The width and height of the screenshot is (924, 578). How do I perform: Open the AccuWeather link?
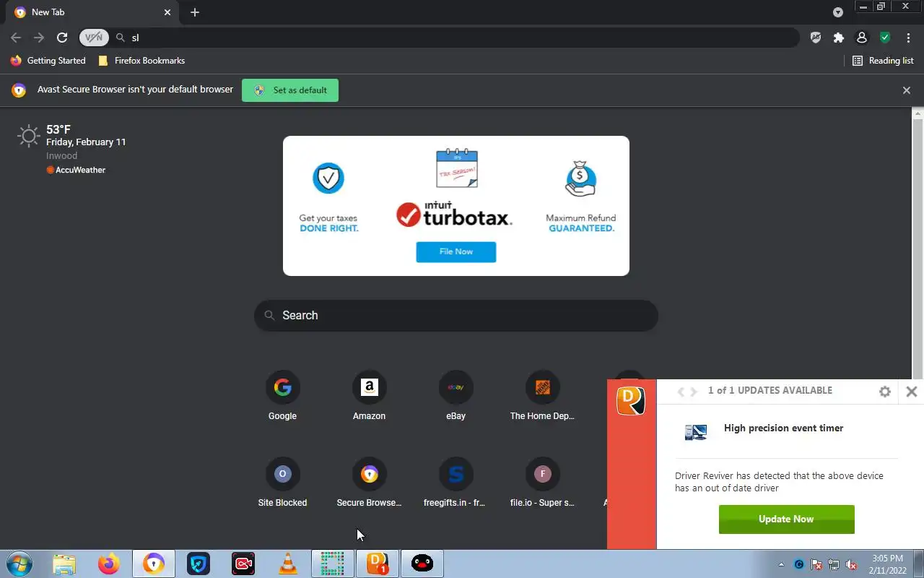tap(76, 170)
